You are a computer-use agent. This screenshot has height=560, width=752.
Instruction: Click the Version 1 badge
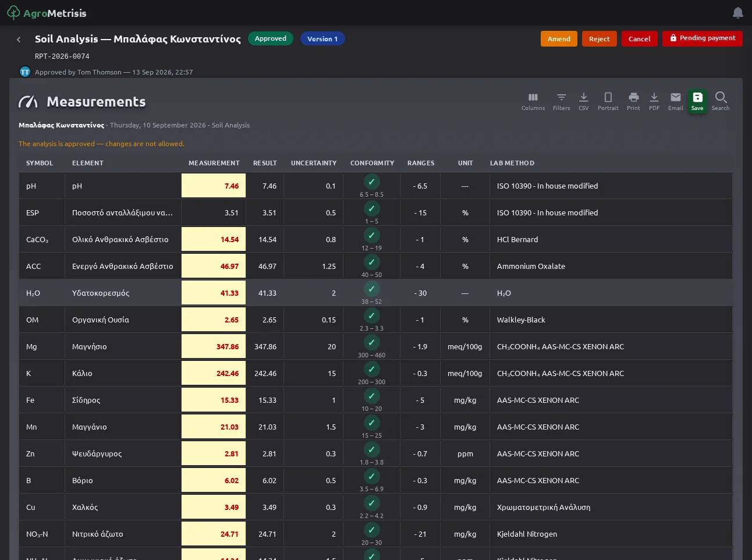[322, 39]
